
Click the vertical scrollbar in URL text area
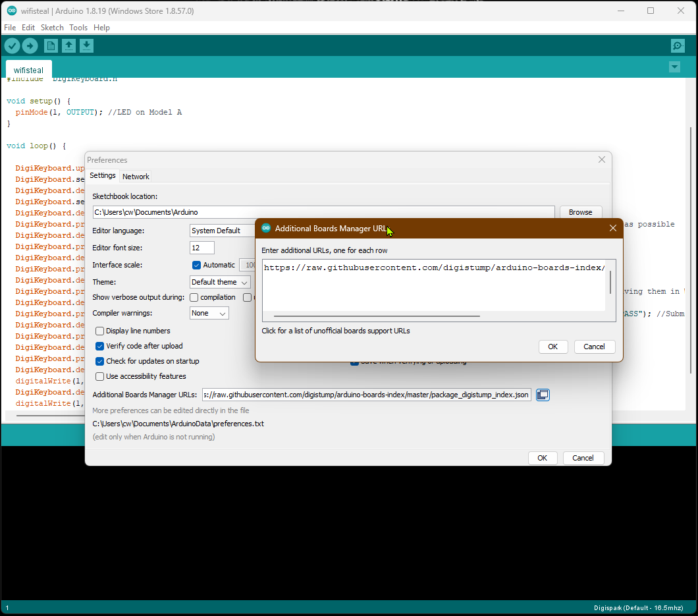(610, 283)
